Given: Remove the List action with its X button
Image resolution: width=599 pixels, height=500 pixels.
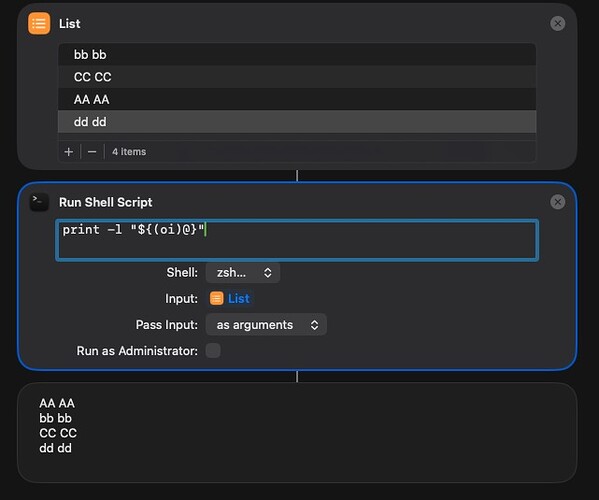Looking at the screenshot, I should (x=558, y=23).
